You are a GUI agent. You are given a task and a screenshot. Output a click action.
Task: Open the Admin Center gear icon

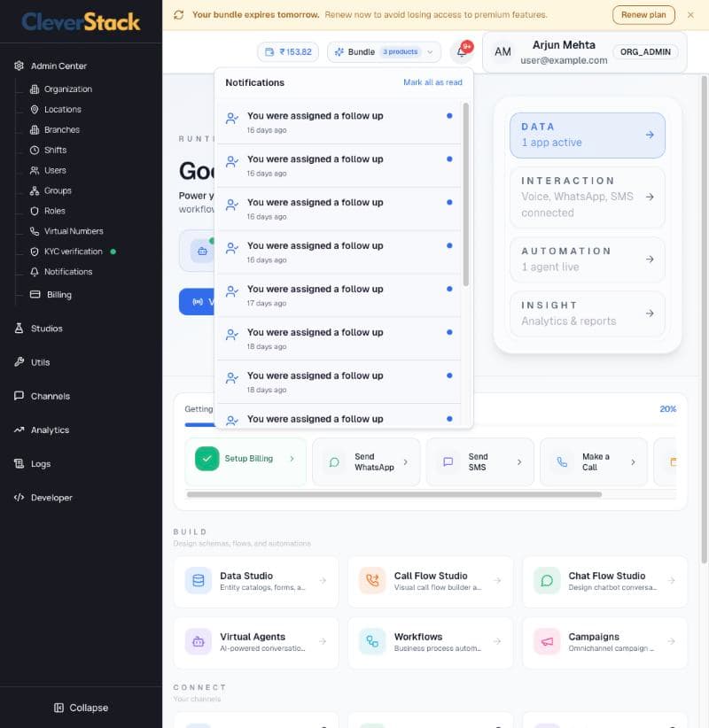click(x=19, y=66)
